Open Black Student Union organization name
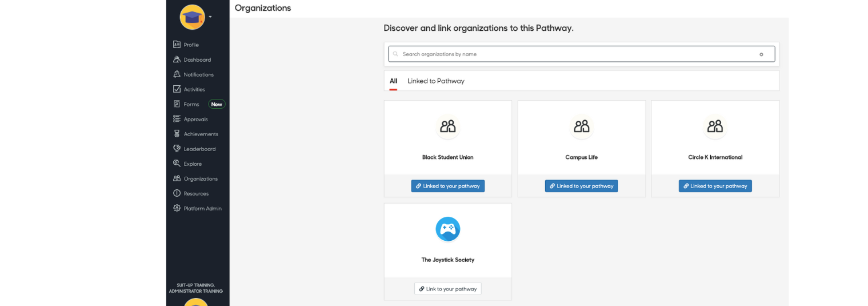This screenshot has width=868, height=306. [x=448, y=157]
